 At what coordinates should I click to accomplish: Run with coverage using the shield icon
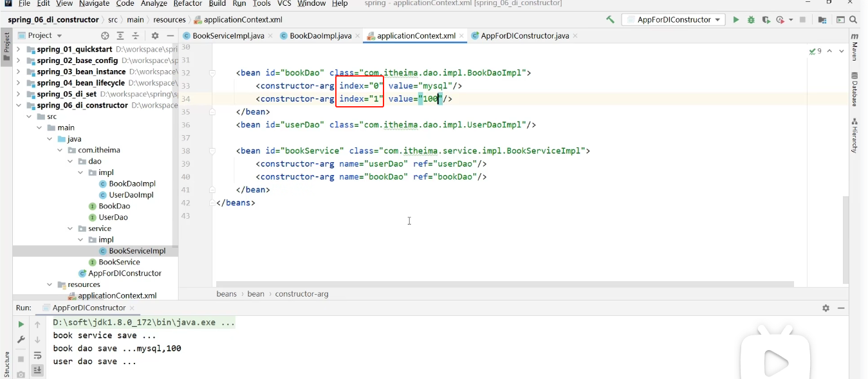click(766, 20)
